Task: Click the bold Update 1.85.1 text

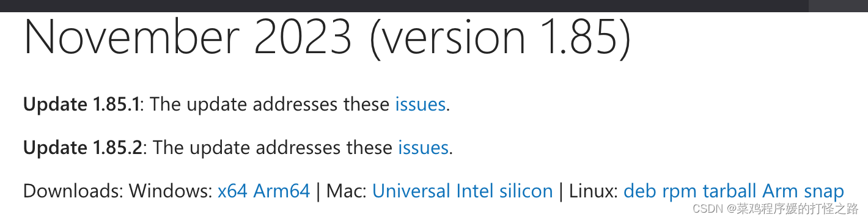Action: [82, 105]
